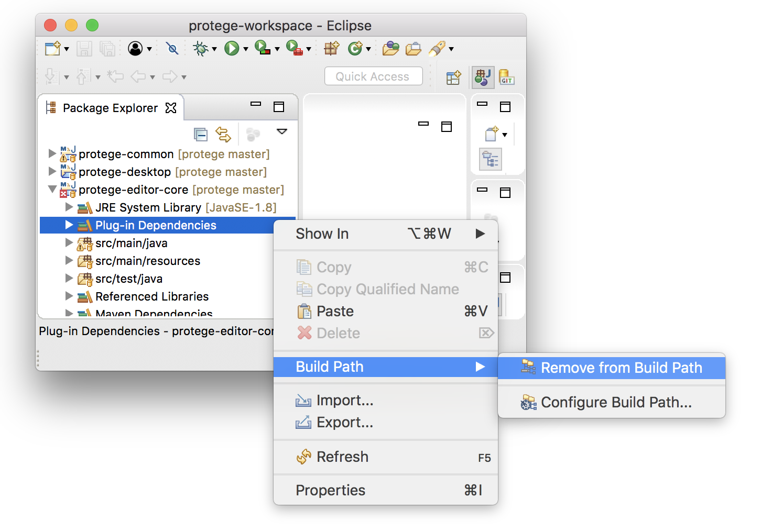Viewport: 761px width, 532px height.
Task: Click the Next Annotation icon
Action: (51, 77)
